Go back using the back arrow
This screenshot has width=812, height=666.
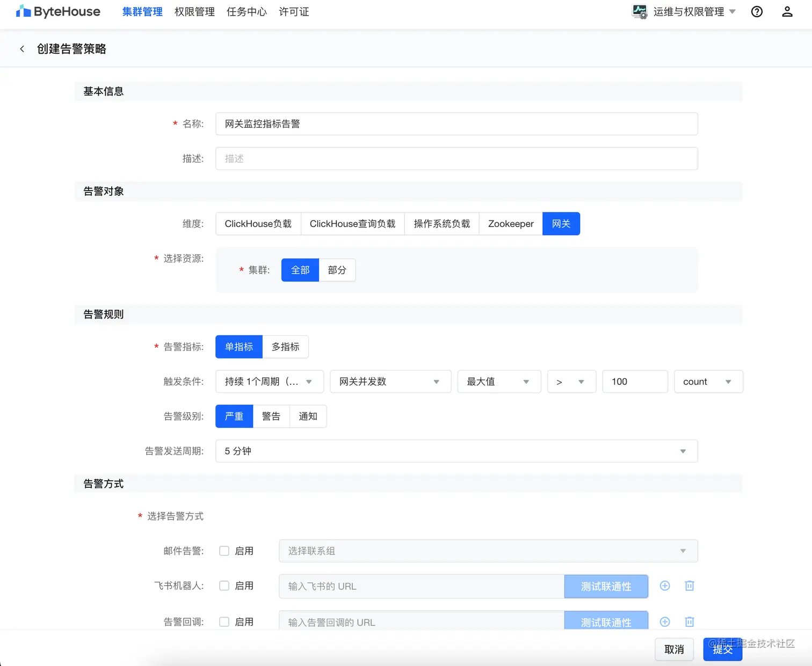tap(22, 48)
